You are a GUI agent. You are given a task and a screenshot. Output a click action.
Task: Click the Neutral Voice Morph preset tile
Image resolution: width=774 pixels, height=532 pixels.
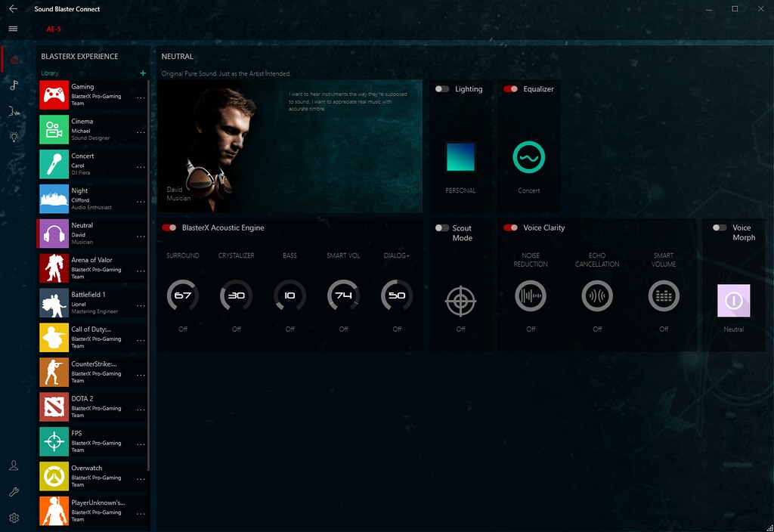point(733,300)
